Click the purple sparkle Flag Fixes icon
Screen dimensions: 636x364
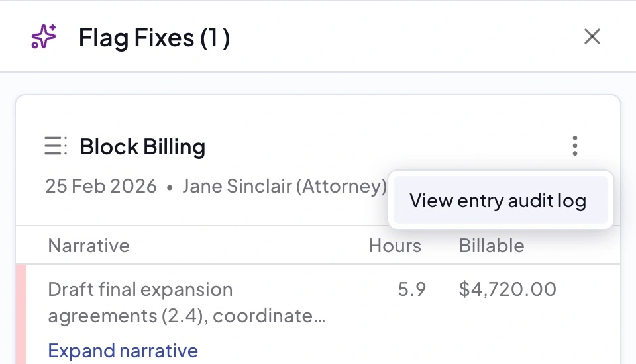(x=44, y=37)
